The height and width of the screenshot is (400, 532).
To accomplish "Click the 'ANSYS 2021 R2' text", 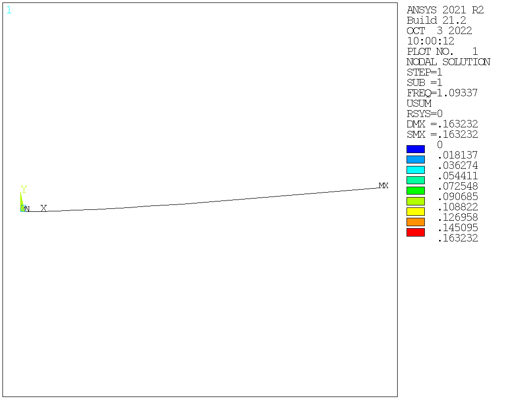I will tap(445, 10).
